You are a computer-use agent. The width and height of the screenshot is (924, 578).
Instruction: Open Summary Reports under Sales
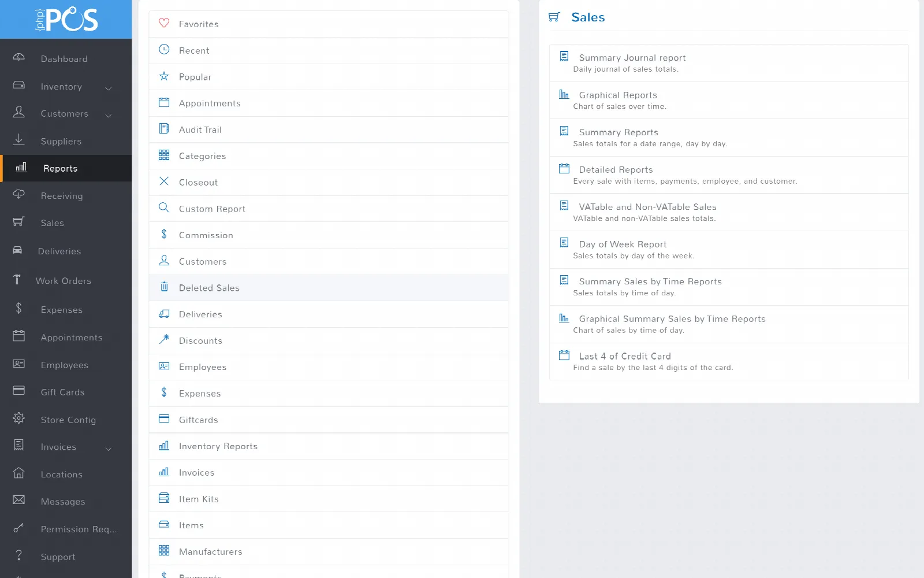pyautogui.click(x=729, y=138)
